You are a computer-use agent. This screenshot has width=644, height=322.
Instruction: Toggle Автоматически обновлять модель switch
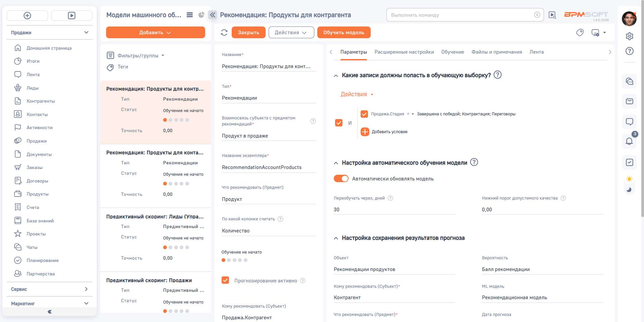point(341,179)
